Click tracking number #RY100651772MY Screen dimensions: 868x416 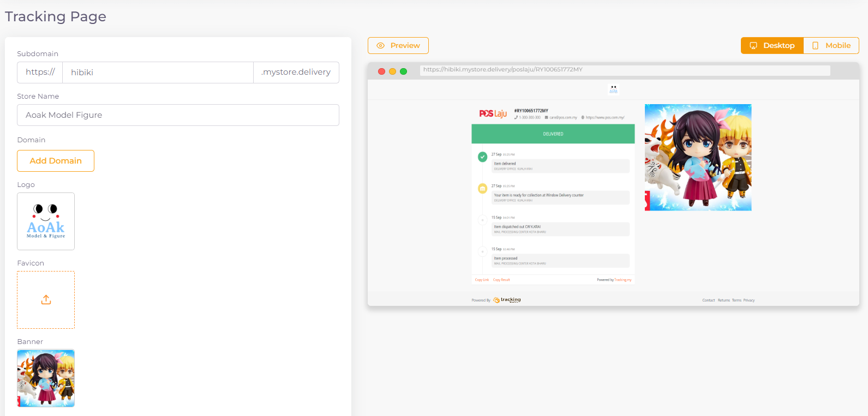[531, 111]
